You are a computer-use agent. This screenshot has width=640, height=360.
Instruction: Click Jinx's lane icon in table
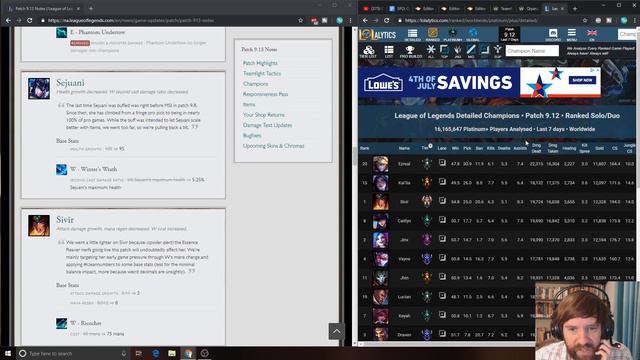tap(442, 239)
